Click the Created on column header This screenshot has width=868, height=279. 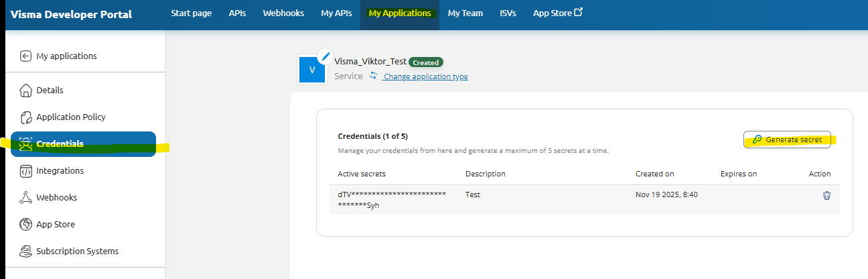pos(655,174)
